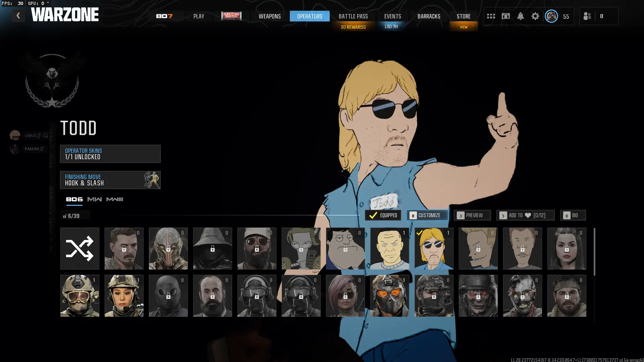
Task: Click the Equipped checkmark button
Action: pyautogui.click(x=383, y=216)
